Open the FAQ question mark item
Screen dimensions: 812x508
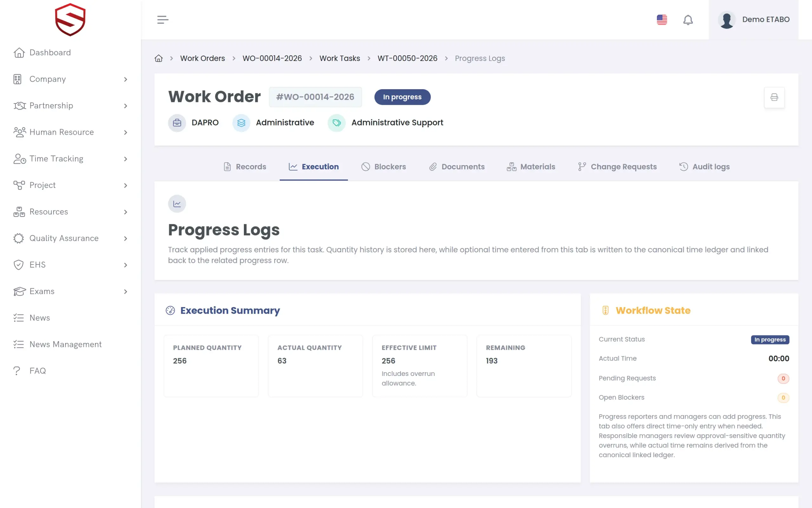click(70, 371)
